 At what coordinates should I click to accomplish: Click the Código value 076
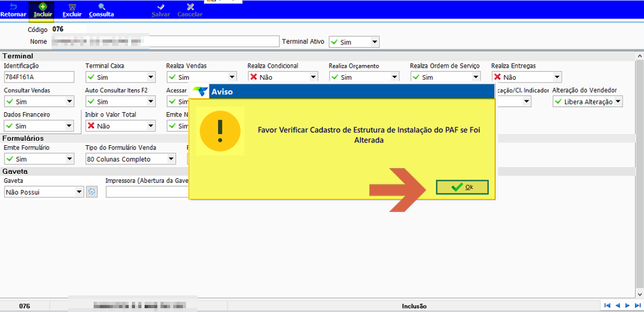click(x=58, y=29)
